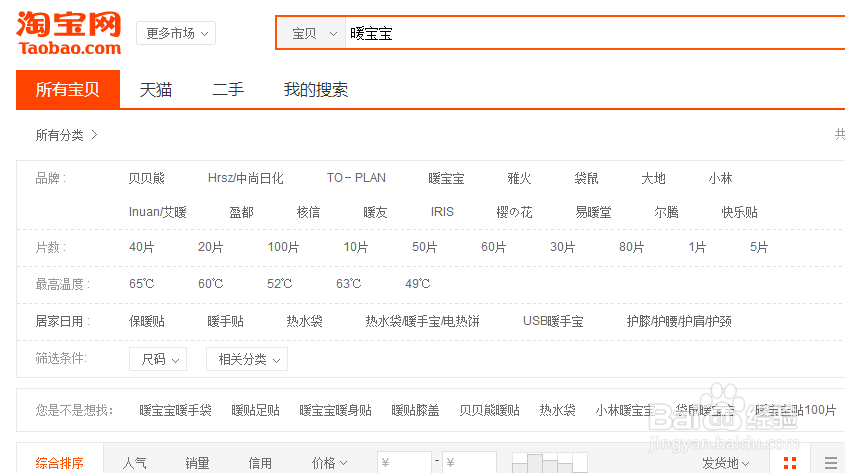Filter by brand 暖友
845x473 pixels.
click(x=375, y=212)
